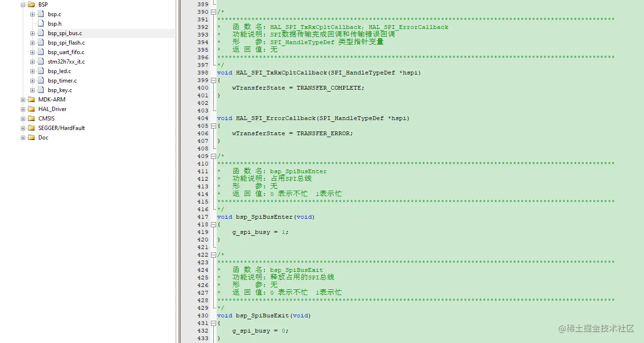Expand the bsp_spi_bus.c file node
The width and height of the screenshot is (644, 343).
pyautogui.click(x=33, y=33)
